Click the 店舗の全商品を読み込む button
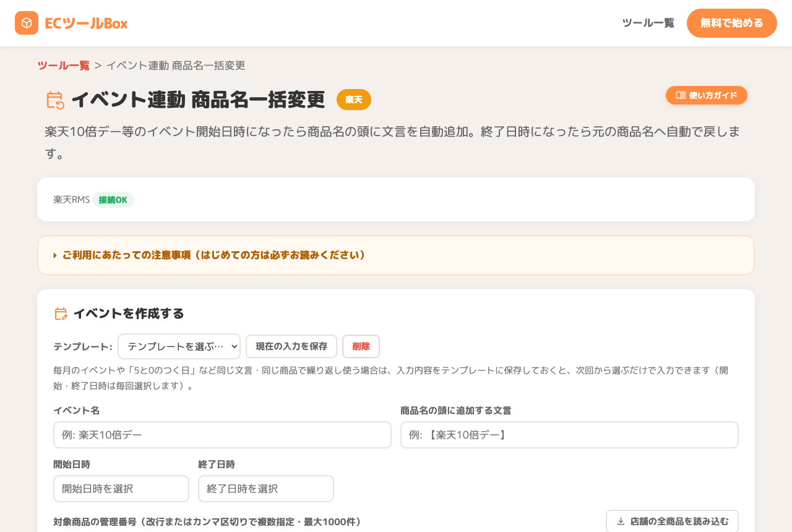Viewport: 792px width, 532px height. click(x=672, y=521)
